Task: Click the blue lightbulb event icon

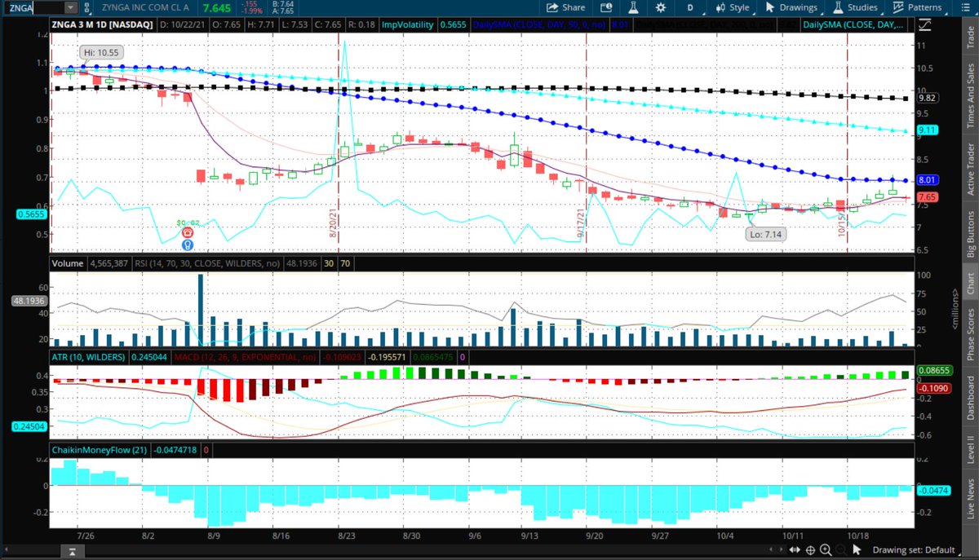Action: (187, 244)
